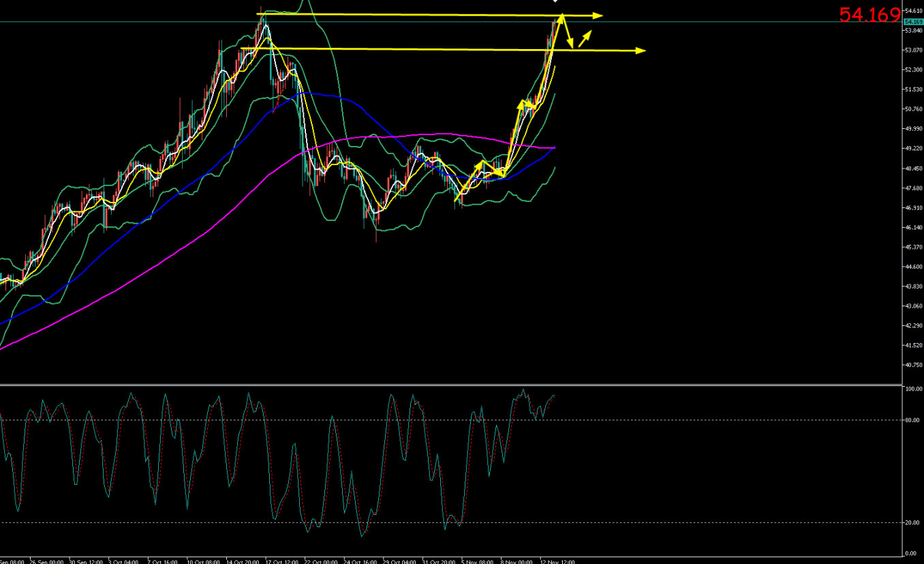Click the 12 Nov 12:00 time label
Viewport: 924px width, 564px height.
click(558, 561)
